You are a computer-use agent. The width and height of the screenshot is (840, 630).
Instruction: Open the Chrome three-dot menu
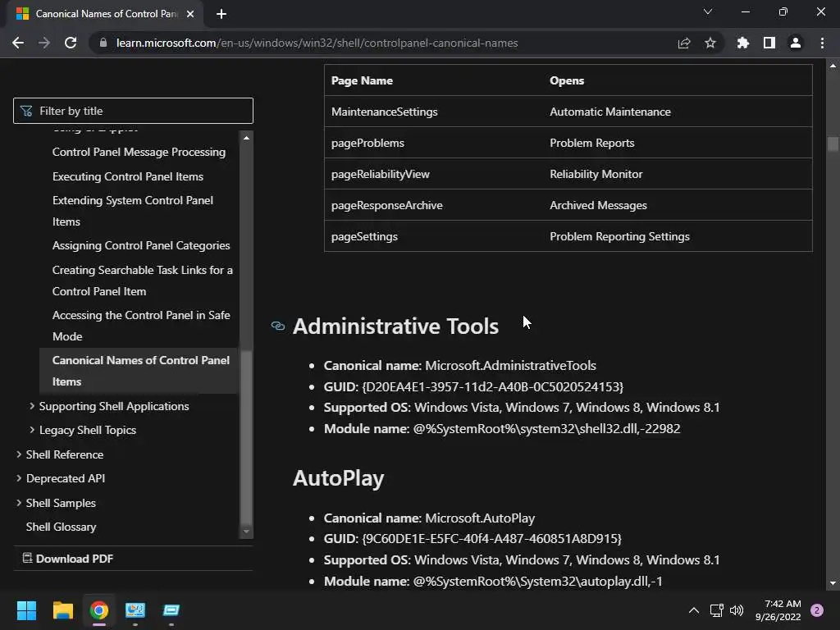[822, 43]
